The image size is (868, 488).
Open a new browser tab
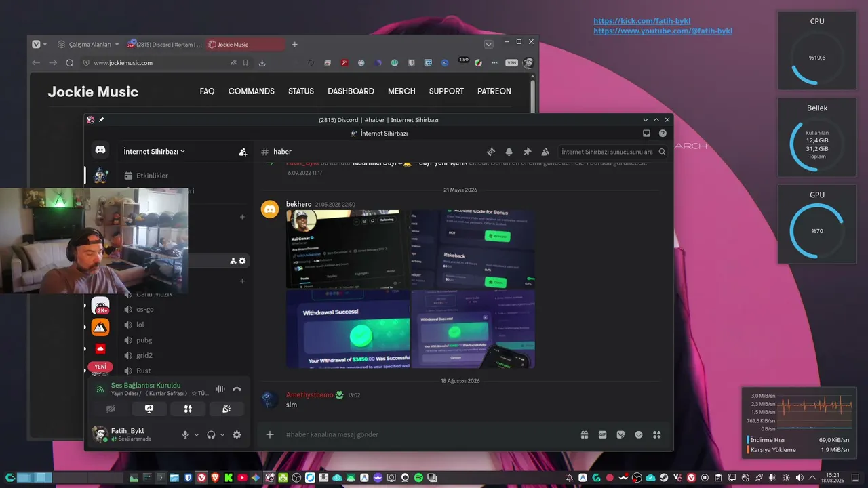click(295, 45)
